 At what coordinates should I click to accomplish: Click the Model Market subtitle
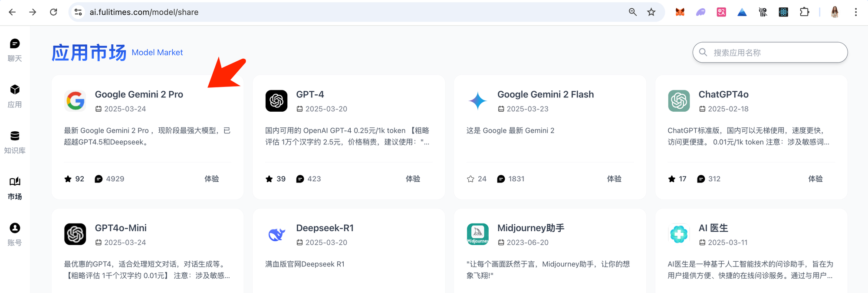tap(157, 53)
